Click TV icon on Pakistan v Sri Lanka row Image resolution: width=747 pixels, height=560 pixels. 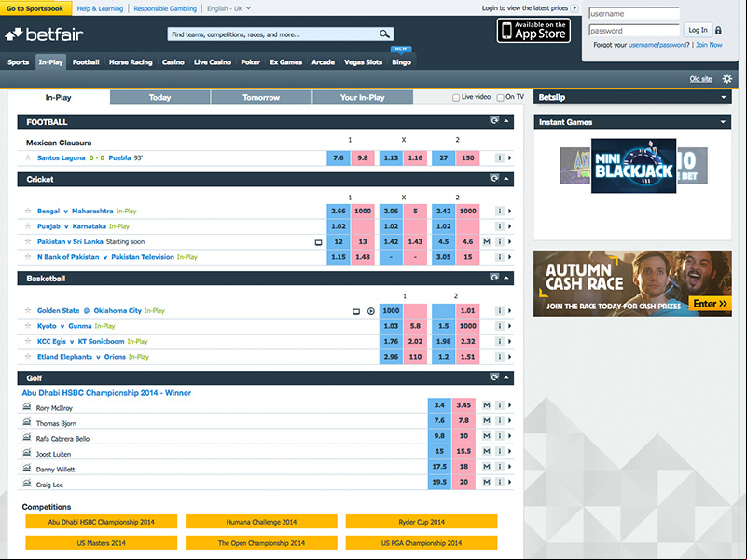point(318,242)
